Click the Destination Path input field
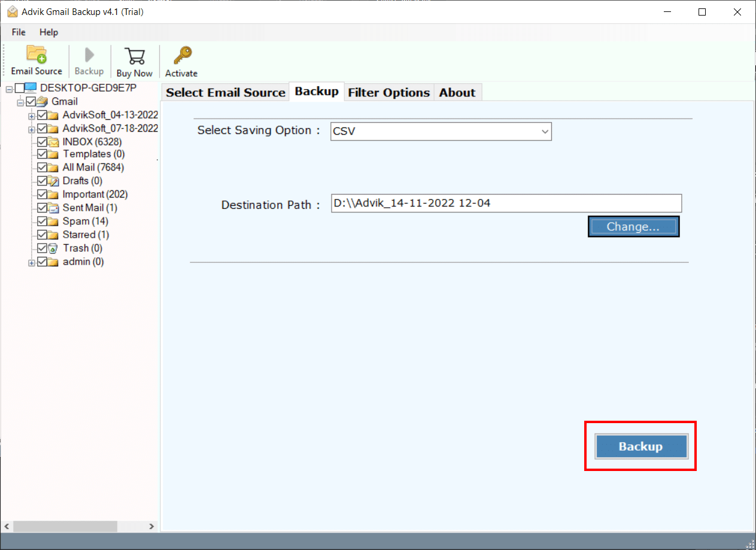The height and width of the screenshot is (550, 756). pyautogui.click(x=506, y=203)
